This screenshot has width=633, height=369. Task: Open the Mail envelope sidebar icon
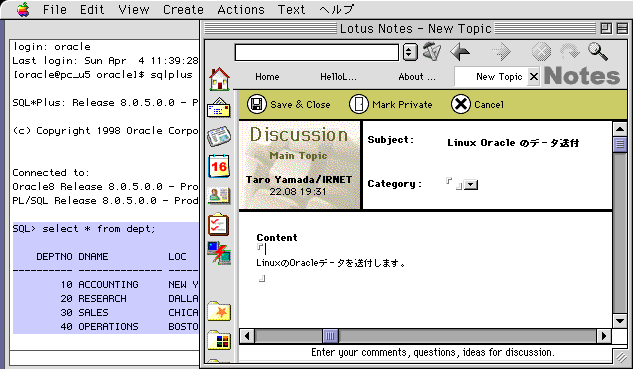click(219, 108)
